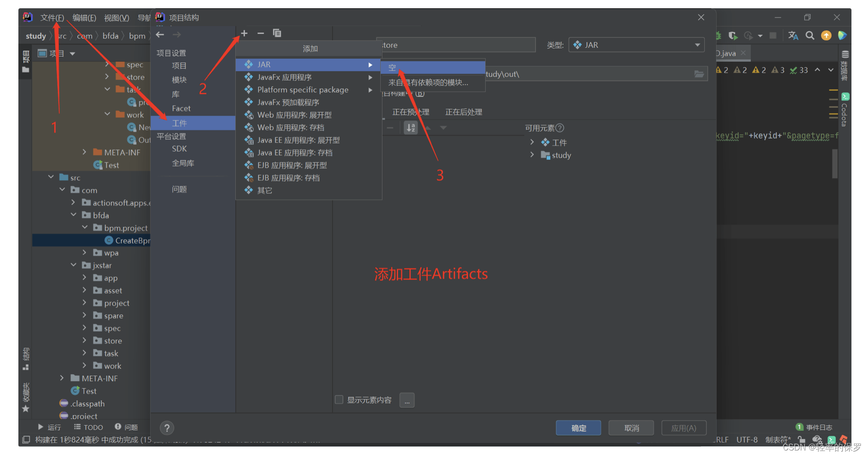Select 工件 in project settings list
This screenshot has height=456, width=868.
click(x=193, y=123)
